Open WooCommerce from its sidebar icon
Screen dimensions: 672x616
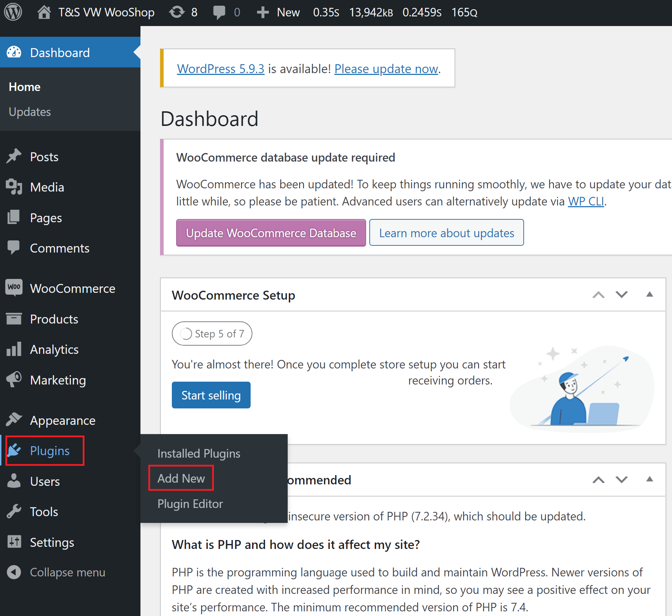point(14,287)
